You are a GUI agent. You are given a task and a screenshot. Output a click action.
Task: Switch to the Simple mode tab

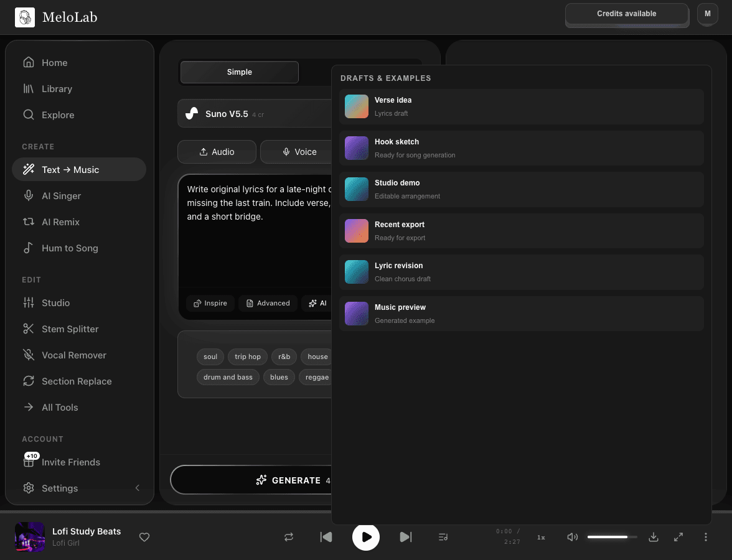(x=240, y=72)
